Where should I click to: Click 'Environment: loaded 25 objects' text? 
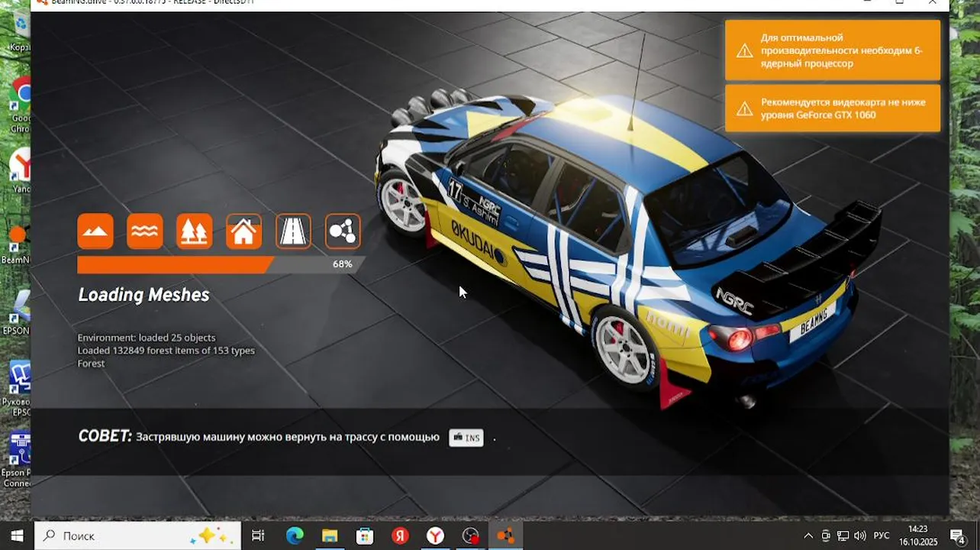tap(147, 338)
